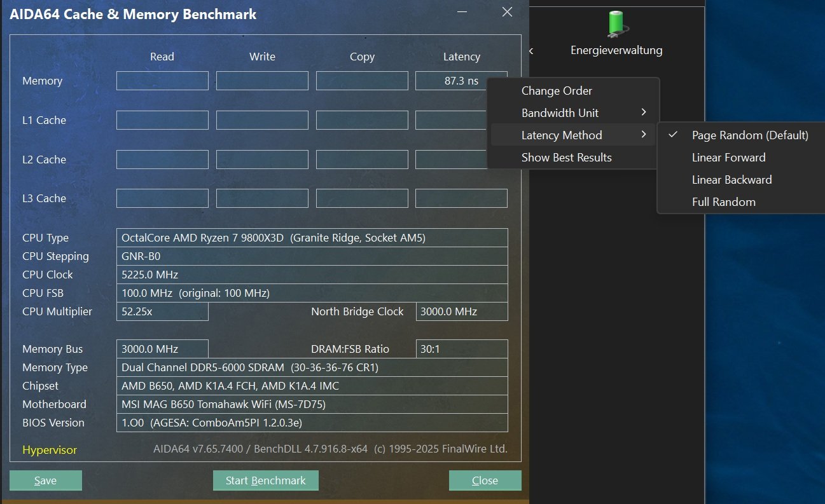Click the CPU Multiplier value 52.25x

(x=162, y=311)
